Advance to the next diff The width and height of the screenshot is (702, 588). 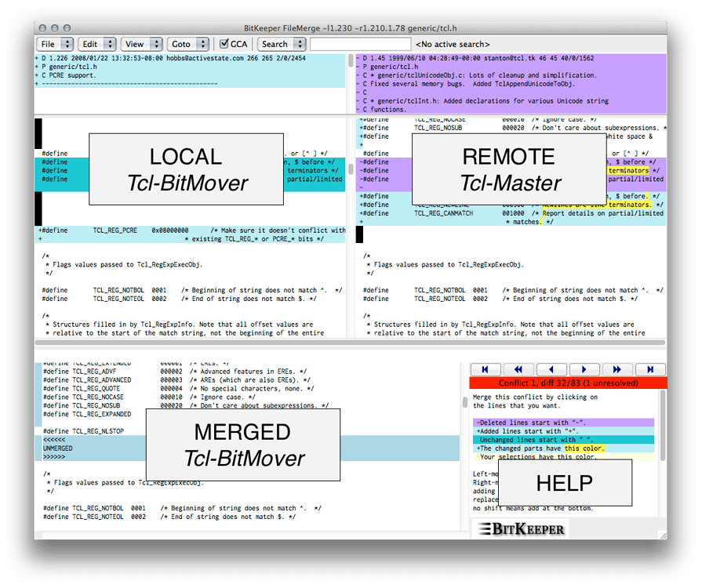click(x=583, y=368)
